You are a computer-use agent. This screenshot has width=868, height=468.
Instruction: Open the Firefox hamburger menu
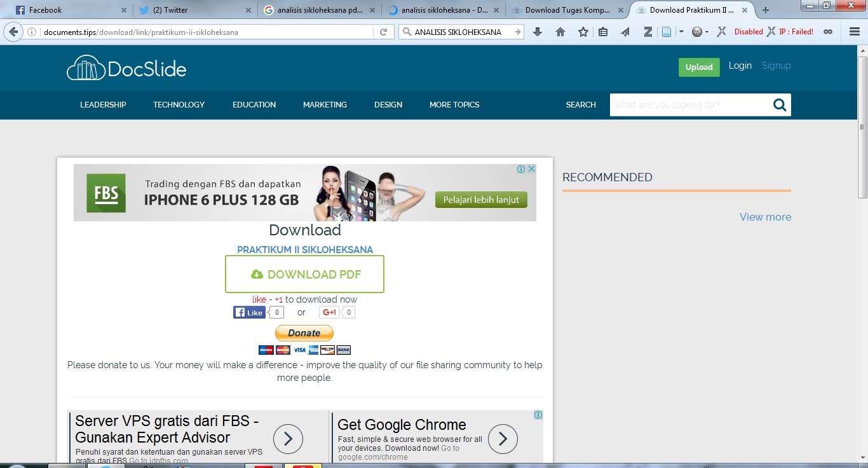tap(855, 32)
